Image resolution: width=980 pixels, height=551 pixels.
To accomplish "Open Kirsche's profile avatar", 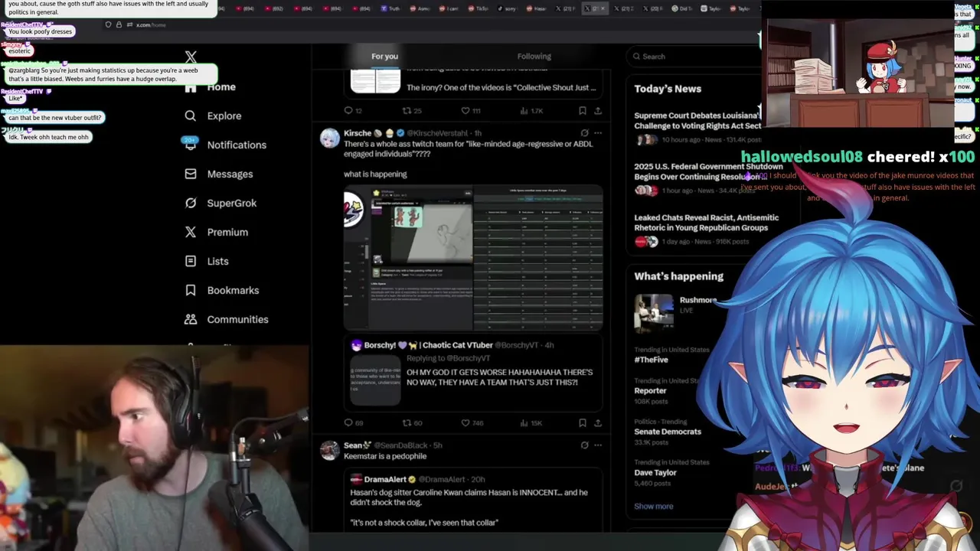I will click(x=330, y=139).
